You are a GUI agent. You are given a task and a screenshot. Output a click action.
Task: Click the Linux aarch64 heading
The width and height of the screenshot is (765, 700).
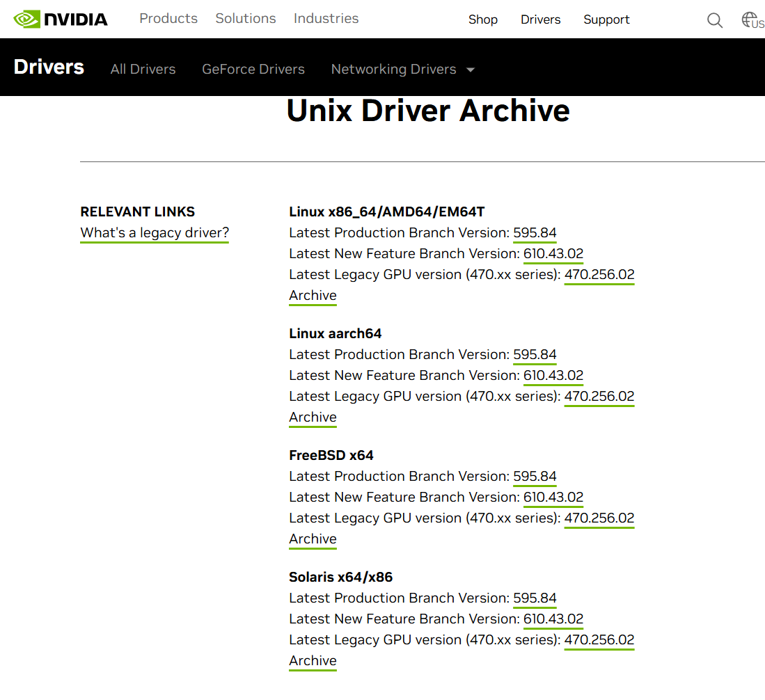(336, 334)
